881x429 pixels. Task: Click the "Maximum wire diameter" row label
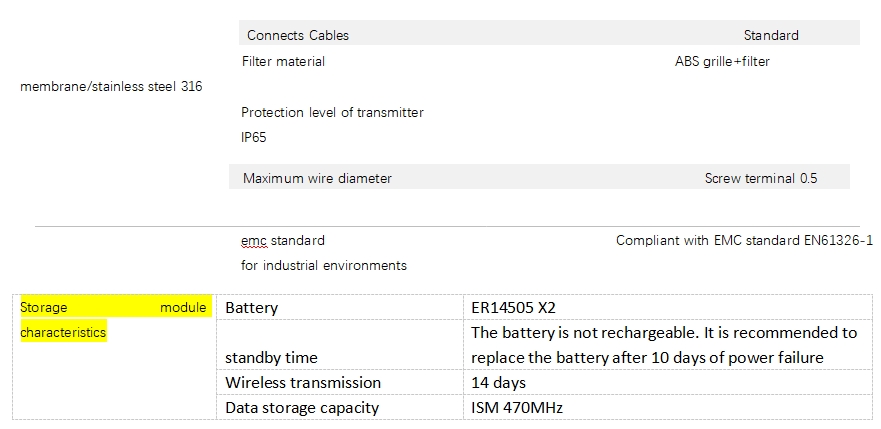317,178
